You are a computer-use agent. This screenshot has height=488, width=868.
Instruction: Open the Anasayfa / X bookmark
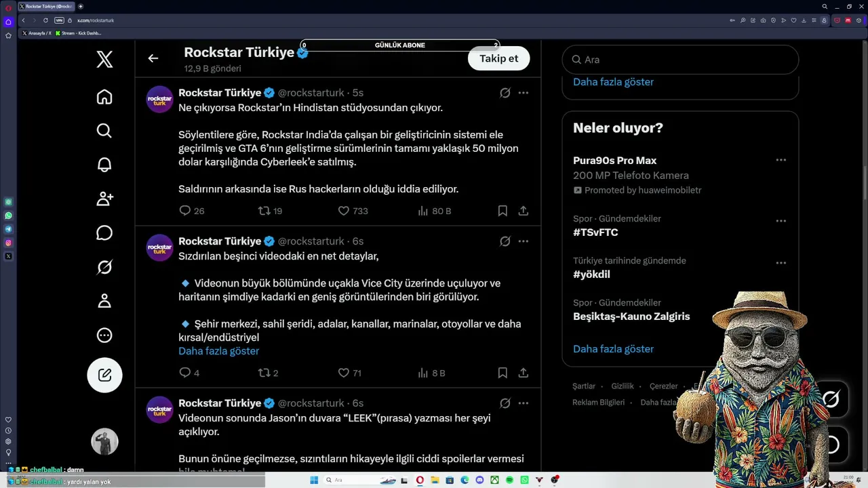(37, 33)
